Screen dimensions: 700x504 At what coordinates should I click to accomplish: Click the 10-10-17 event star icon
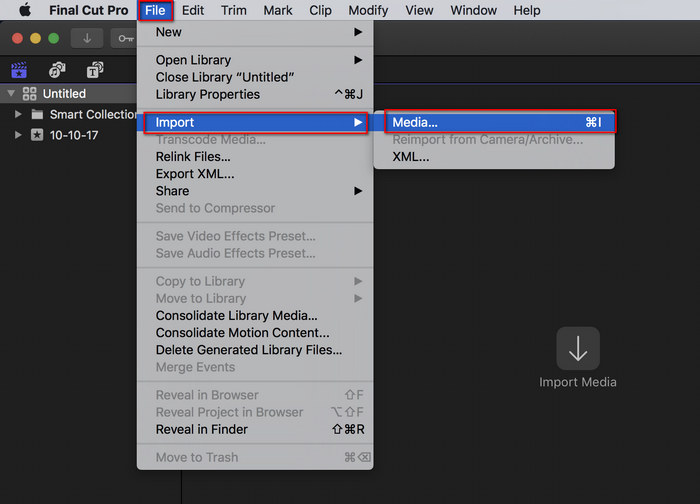(x=37, y=135)
